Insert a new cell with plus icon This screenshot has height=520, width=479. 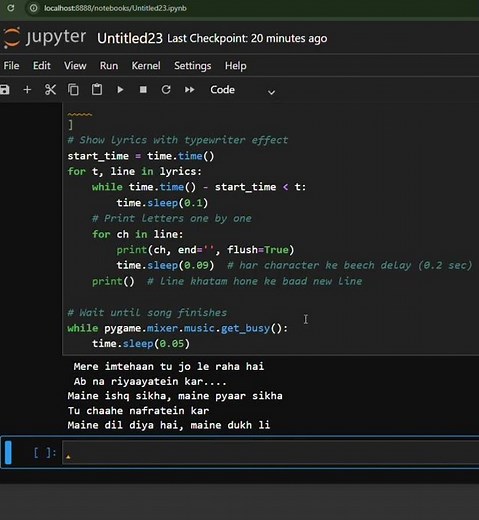coord(27,90)
